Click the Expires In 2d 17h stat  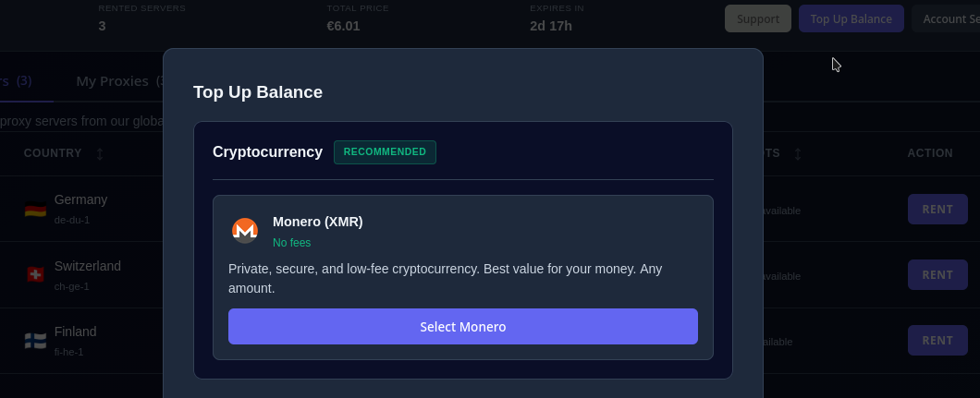[551, 25]
